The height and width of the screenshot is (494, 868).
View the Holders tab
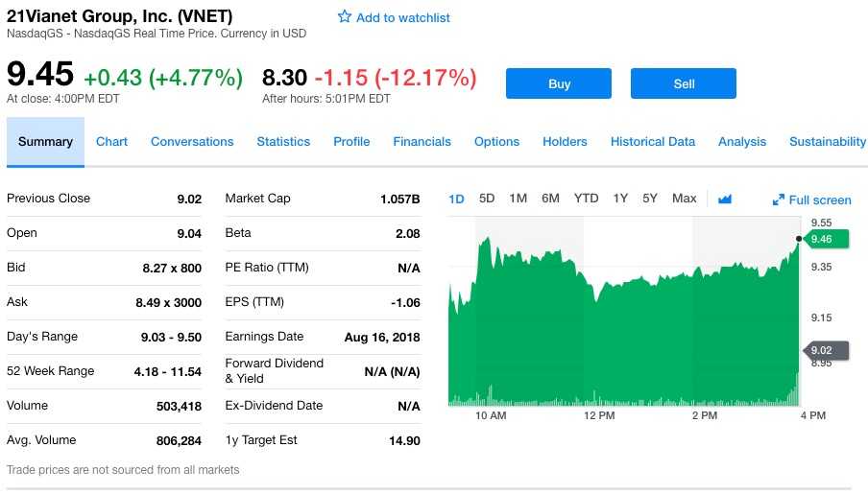[565, 142]
